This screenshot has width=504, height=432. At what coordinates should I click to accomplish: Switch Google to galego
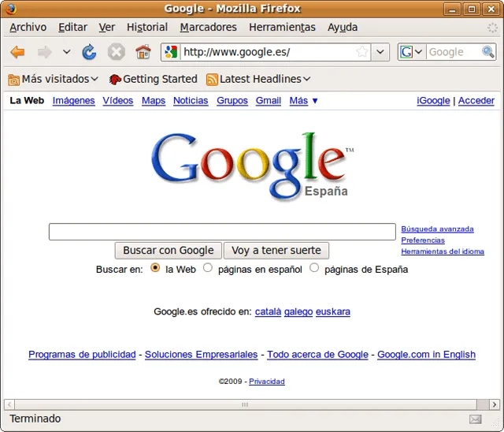point(298,311)
